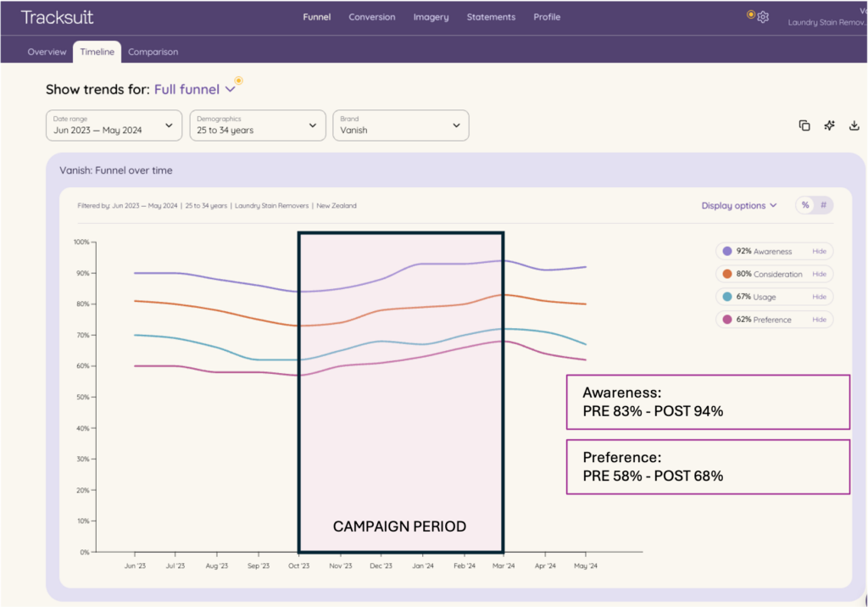Open the Conversion menu item
Image resolution: width=868 pixels, height=607 pixels.
pyautogui.click(x=372, y=17)
